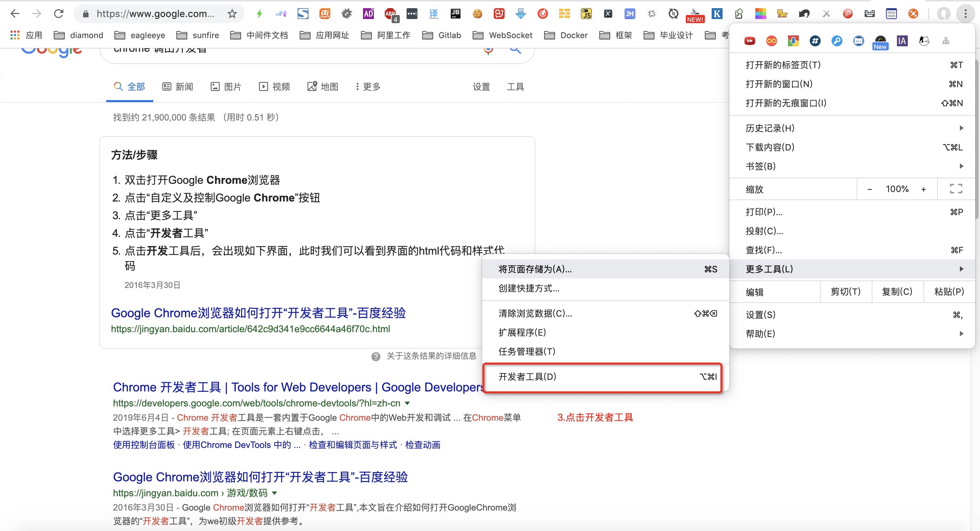This screenshot has height=531, width=980.
Task: Click the AdBlock extension icon with badge
Action: (x=391, y=14)
